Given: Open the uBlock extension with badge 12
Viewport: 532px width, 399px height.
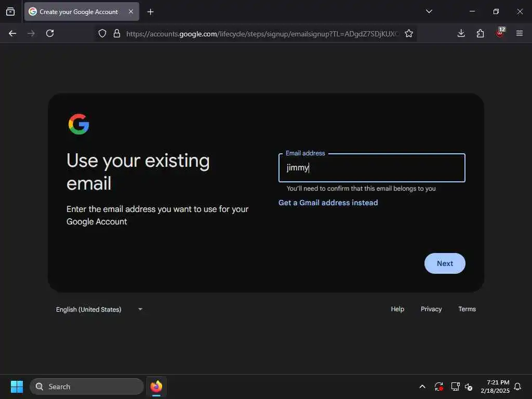Looking at the screenshot, I should click(500, 33).
